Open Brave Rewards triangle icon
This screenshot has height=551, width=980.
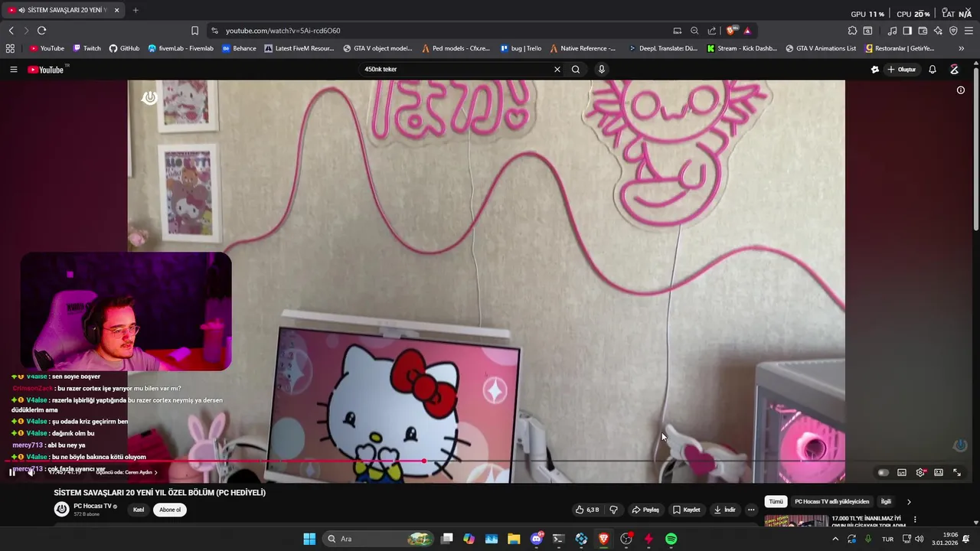(x=747, y=31)
